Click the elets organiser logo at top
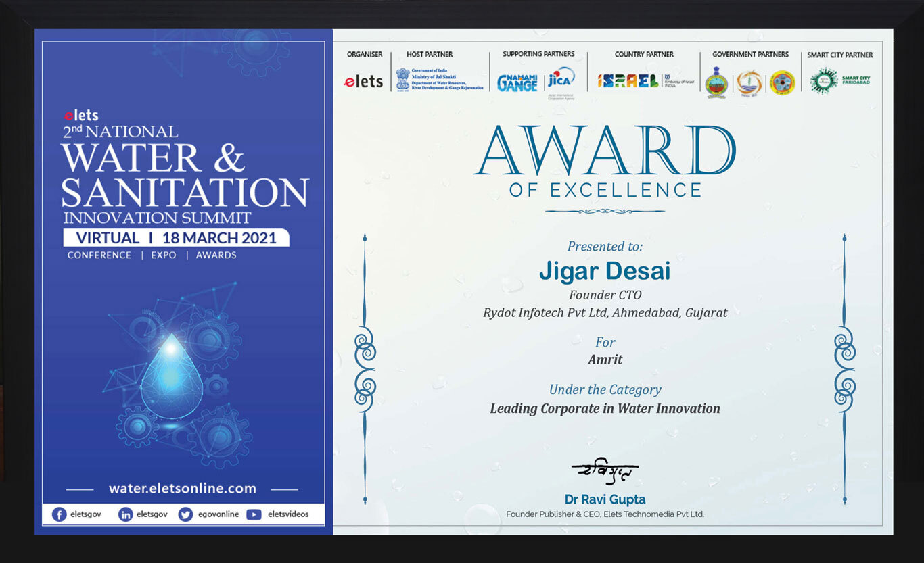The height and width of the screenshot is (563, 924). tap(364, 82)
